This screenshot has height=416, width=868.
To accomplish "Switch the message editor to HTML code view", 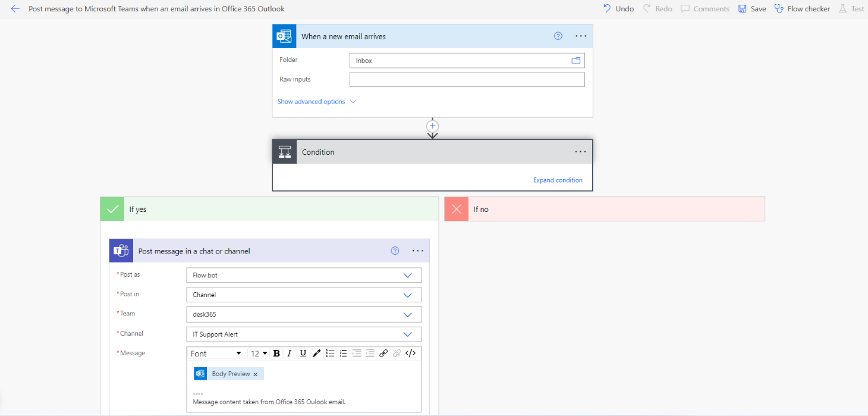I will (x=410, y=353).
